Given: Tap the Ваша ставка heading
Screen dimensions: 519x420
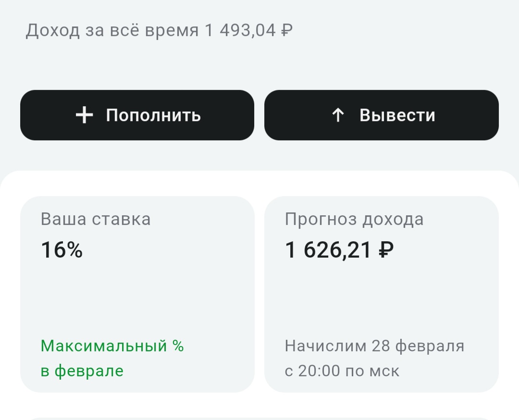Looking at the screenshot, I should click(96, 219).
